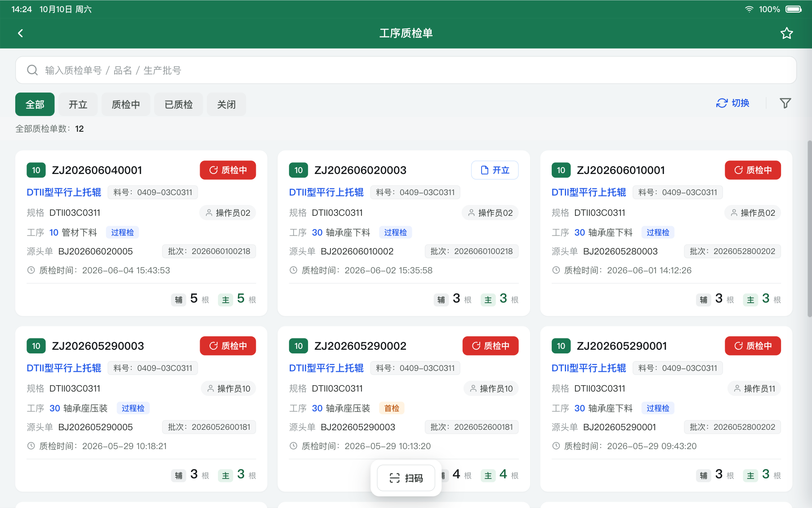The height and width of the screenshot is (508, 812).
Task: Click 质检中 badge on ZJ202606010001
Action: point(753,170)
